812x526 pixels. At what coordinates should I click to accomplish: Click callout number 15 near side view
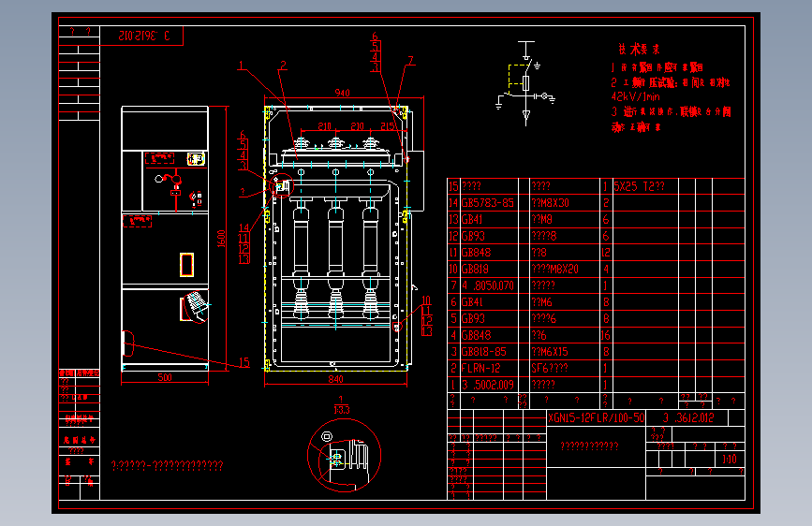[x=244, y=362]
